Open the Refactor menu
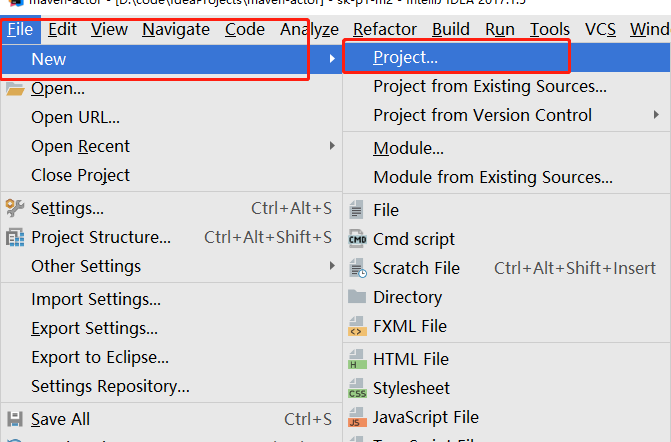The height and width of the screenshot is (442, 671). (x=385, y=29)
